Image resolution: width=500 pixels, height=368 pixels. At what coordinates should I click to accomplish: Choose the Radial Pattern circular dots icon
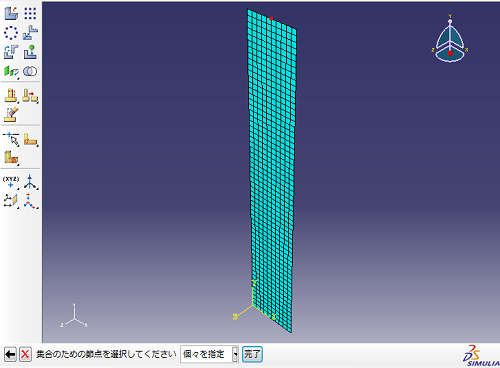11,33
